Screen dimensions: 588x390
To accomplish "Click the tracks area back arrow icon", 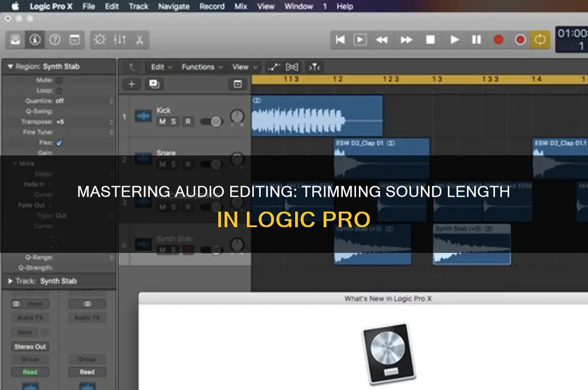I will (x=131, y=67).
